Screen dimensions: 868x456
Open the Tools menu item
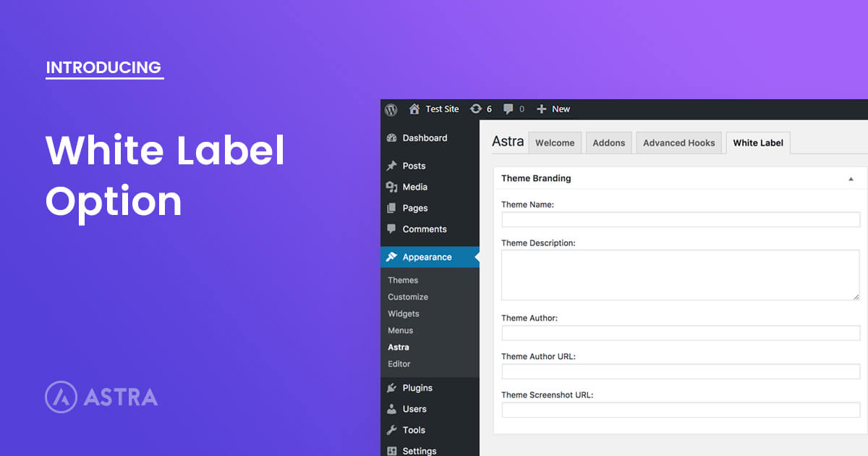point(414,430)
